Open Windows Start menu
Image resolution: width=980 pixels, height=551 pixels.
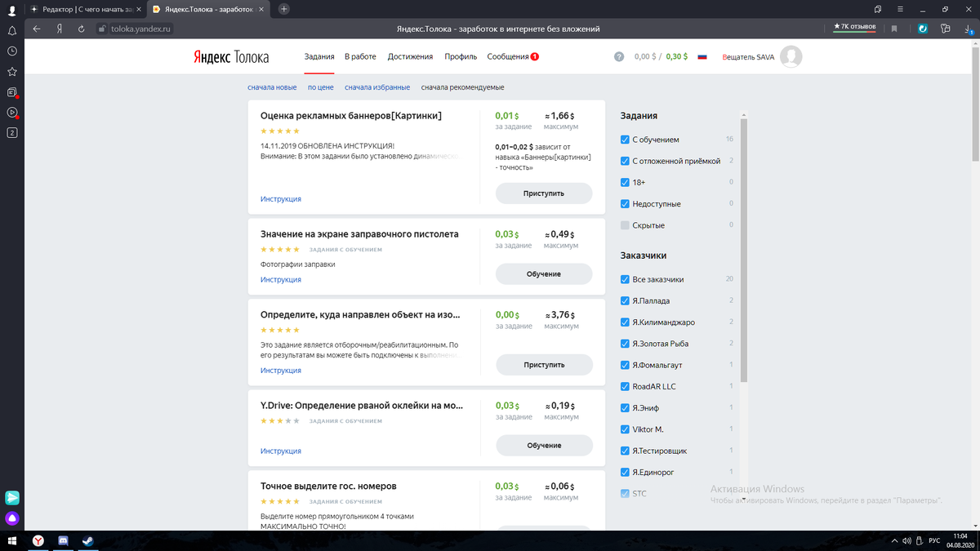pyautogui.click(x=12, y=540)
